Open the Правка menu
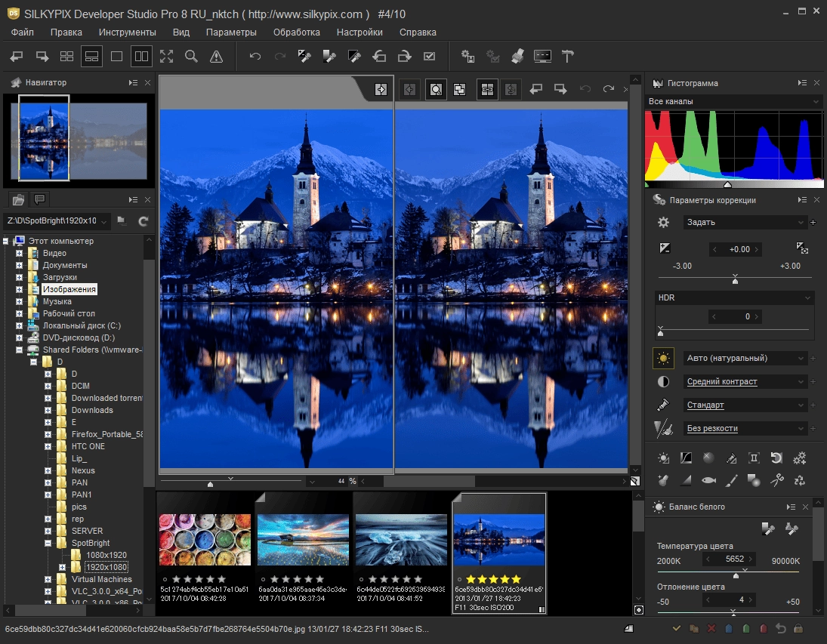This screenshot has width=827, height=644. click(x=66, y=32)
